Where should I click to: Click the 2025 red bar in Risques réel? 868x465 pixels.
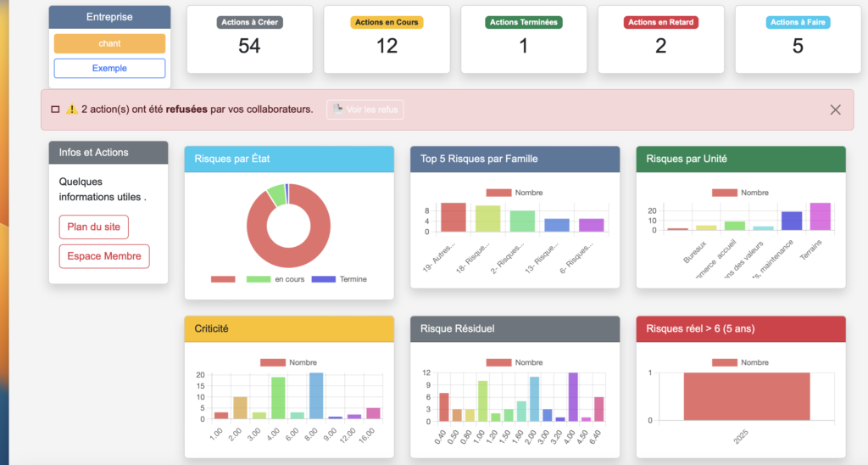[x=747, y=396]
